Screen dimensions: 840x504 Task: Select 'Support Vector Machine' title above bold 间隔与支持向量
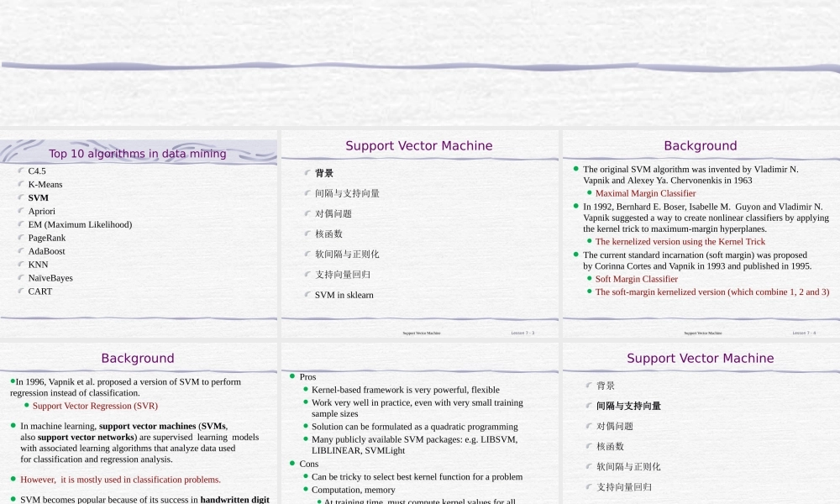[x=701, y=359]
